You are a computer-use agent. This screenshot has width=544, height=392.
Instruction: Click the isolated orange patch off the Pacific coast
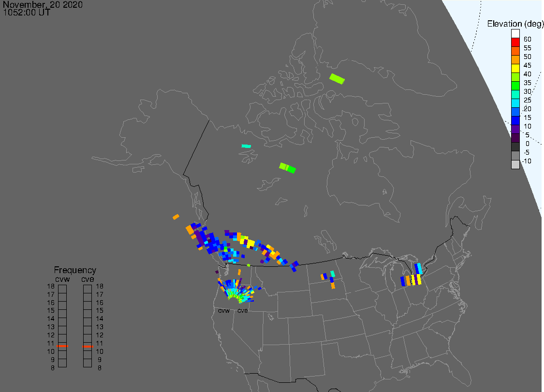pos(176,217)
